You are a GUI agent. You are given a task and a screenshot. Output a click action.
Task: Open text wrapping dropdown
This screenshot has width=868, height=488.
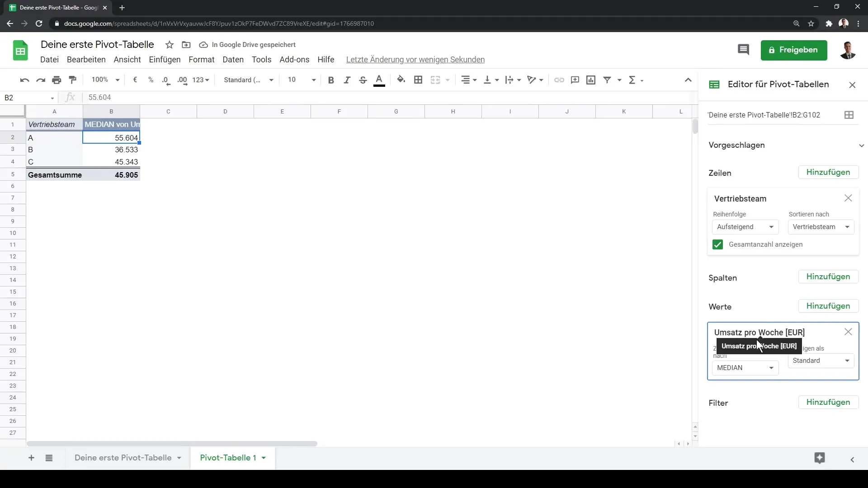(x=513, y=80)
